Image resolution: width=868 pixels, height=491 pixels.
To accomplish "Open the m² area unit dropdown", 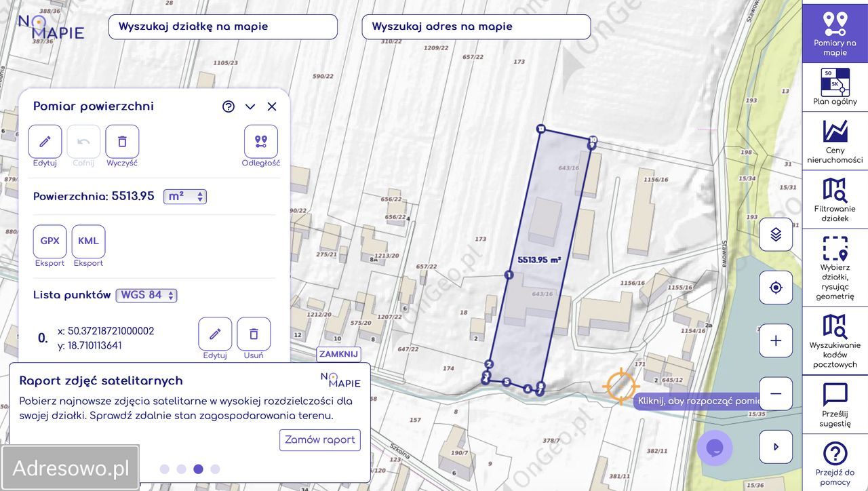I will coord(184,197).
